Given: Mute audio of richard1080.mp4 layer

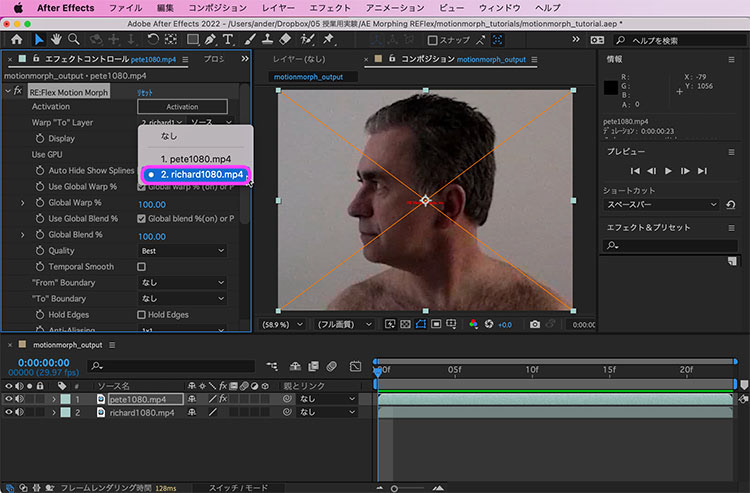Looking at the screenshot, I should [x=20, y=412].
